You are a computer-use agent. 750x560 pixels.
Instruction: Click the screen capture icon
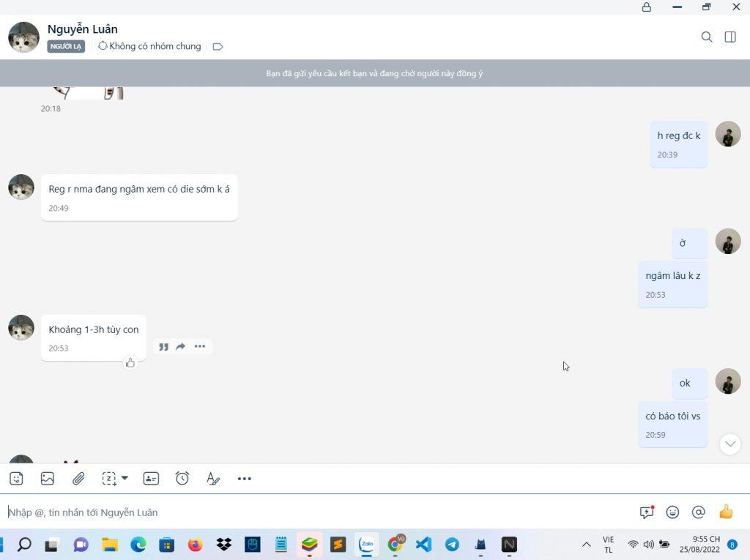(109, 479)
